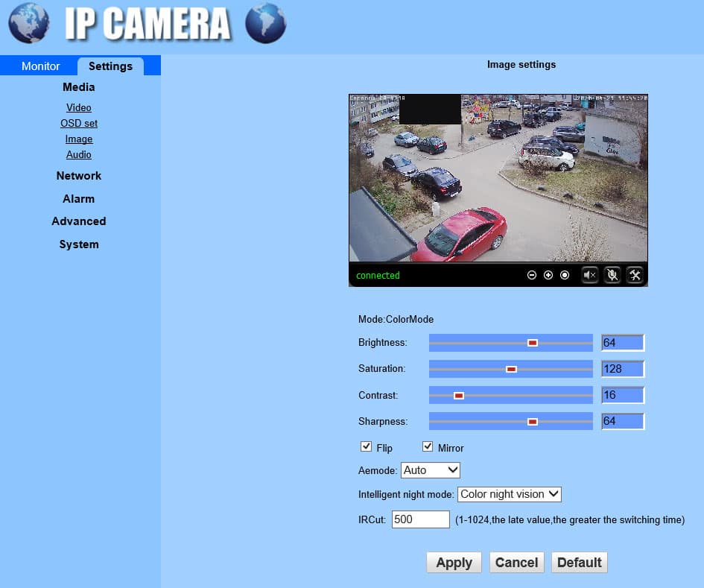The height and width of the screenshot is (588, 704).
Task: Click the IRCut value input field
Action: pos(421,519)
